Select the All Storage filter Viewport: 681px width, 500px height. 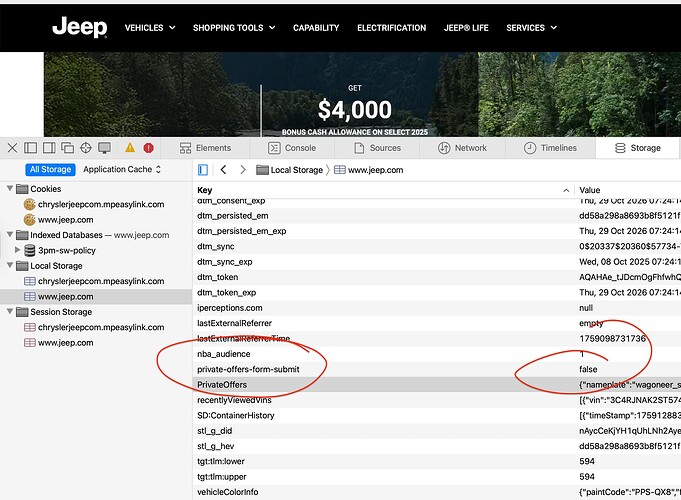50,170
